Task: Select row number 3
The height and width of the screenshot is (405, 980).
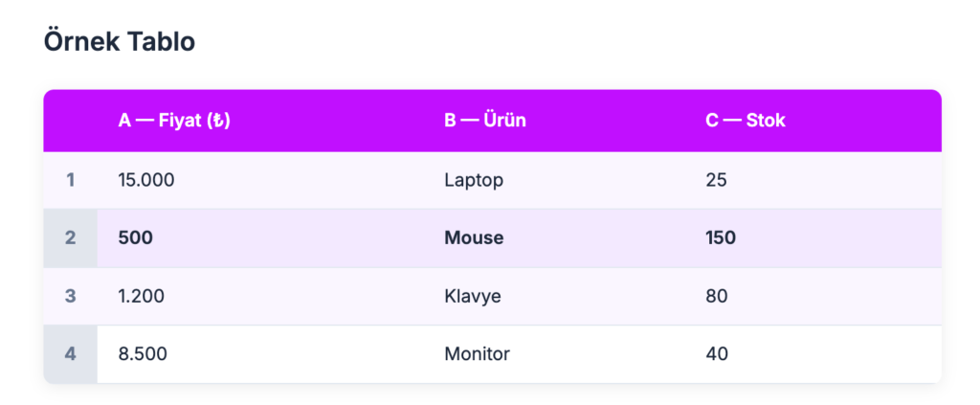Action: pyautogui.click(x=71, y=296)
